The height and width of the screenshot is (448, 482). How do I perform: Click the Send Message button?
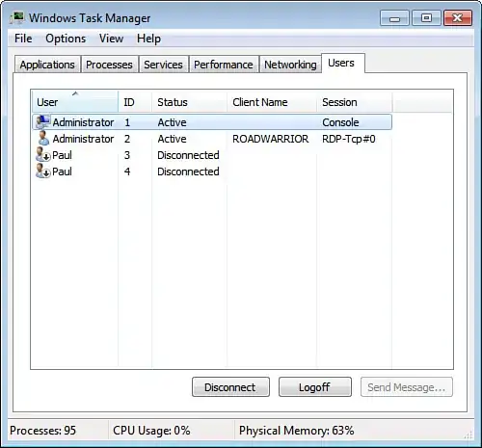(x=407, y=387)
